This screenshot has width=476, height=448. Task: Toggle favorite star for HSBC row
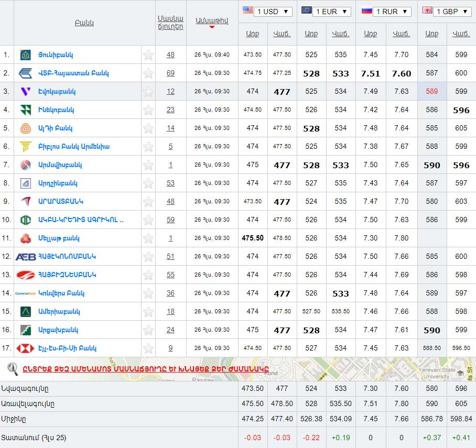[148, 348]
